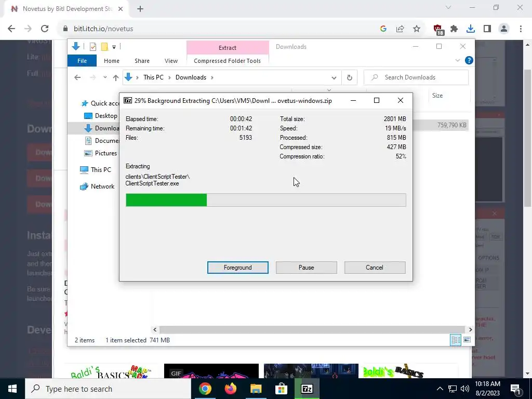The width and height of the screenshot is (532, 399).
Task: Open a new Chrome tab
Action: pos(140,9)
